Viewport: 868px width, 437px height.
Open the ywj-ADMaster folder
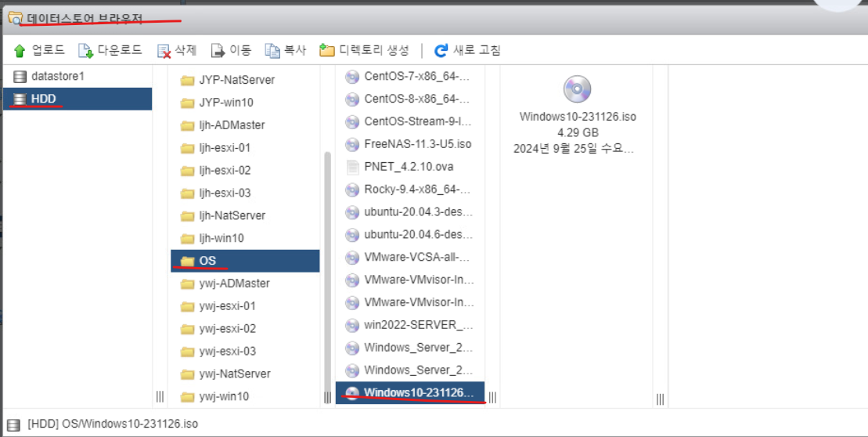pyautogui.click(x=245, y=284)
